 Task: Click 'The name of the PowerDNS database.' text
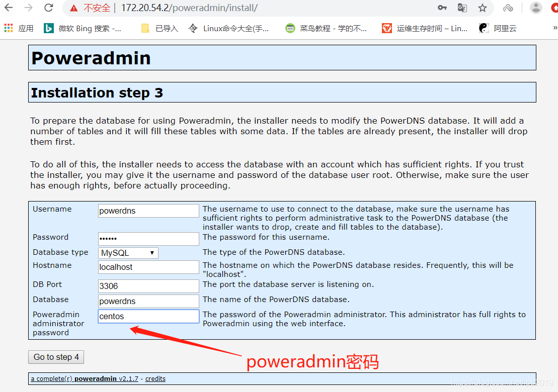pyautogui.click(x=276, y=299)
